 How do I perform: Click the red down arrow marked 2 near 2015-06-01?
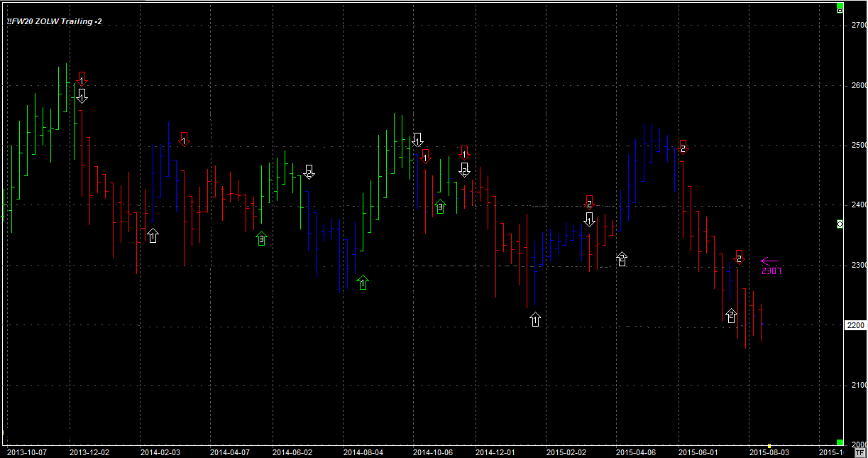point(683,146)
